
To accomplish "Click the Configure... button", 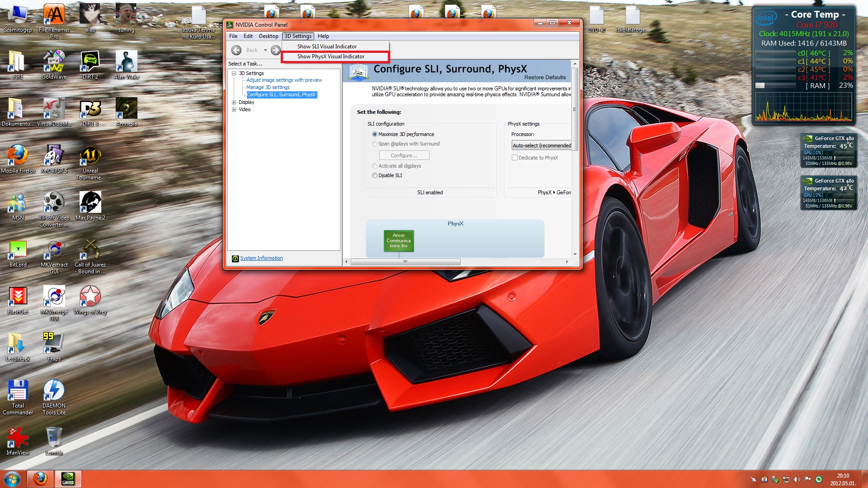I will tap(404, 155).
